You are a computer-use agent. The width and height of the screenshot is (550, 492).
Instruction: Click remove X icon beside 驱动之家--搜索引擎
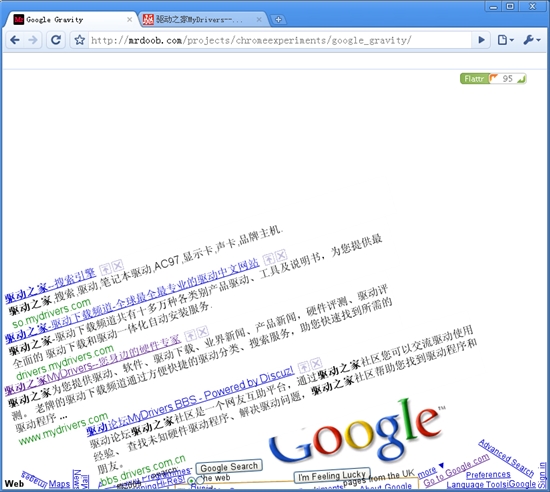[118, 265]
